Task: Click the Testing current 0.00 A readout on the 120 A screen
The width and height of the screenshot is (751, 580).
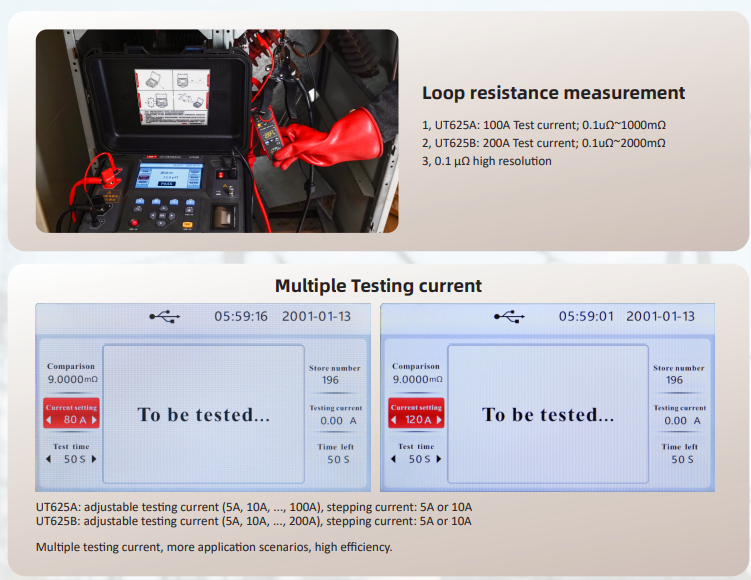Action: [680, 421]
